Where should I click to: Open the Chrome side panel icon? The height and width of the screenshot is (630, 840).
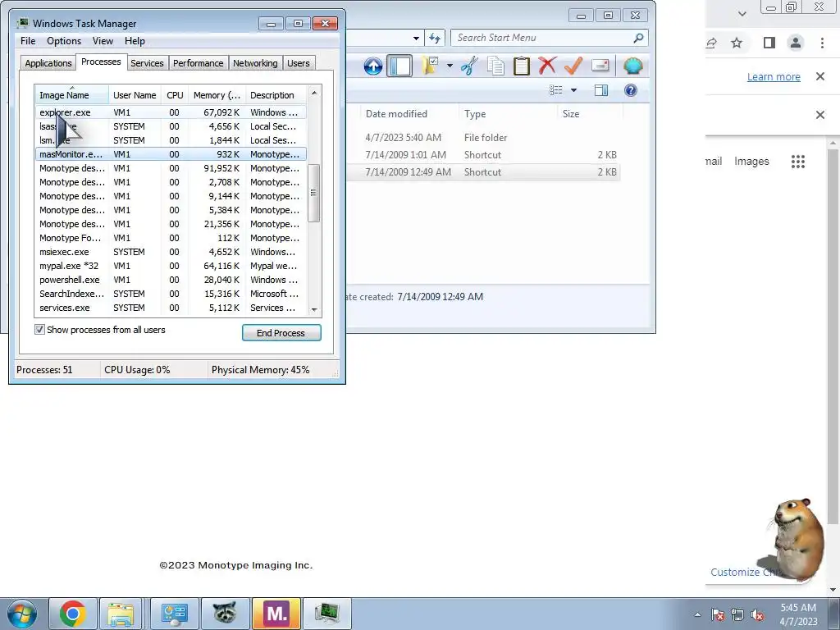pos(769,43)
